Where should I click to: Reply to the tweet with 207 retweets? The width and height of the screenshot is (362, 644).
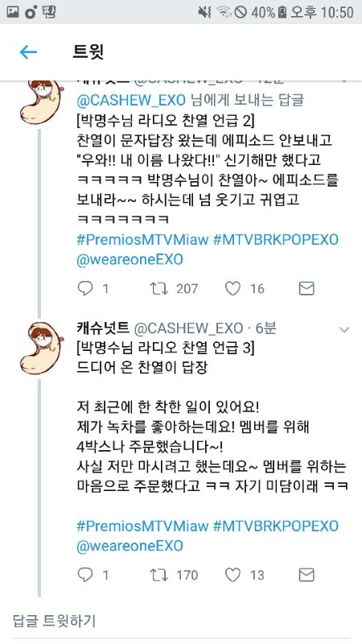85,289
